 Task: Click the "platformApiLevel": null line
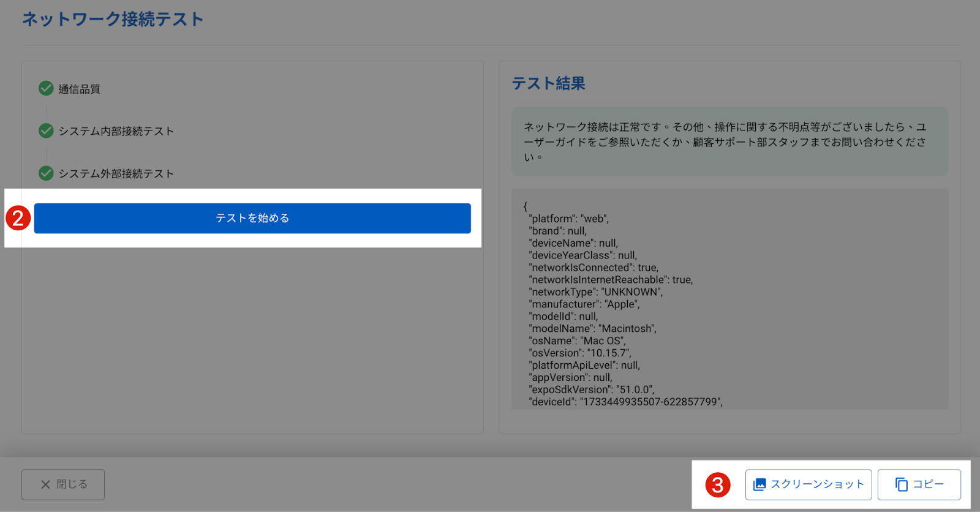coord(584,366)
